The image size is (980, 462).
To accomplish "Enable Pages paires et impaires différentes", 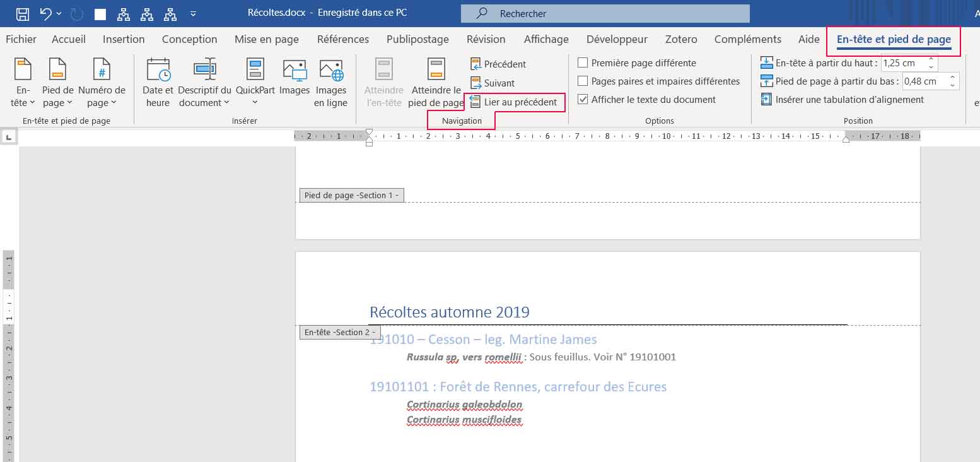I will (x=583, y=81).
